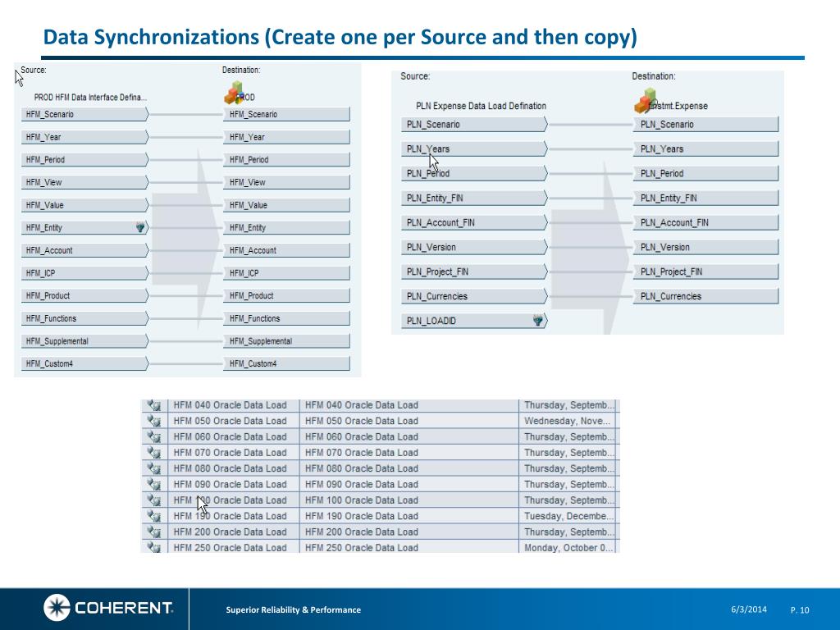Image resolution: width=840 pixels, height=630 pixels.
Task: Click the destination PLN_Project_FIN dimension
Action: pyautogui.click(x=706, y=272)
